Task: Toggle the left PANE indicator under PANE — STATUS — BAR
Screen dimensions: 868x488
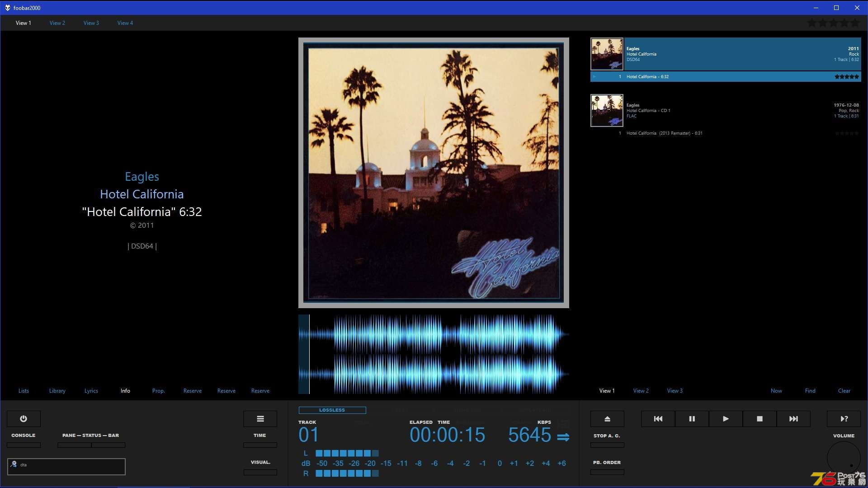Action: coord(74,445)
